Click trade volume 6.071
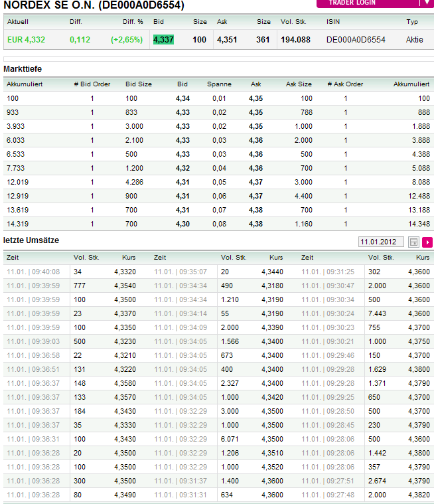 (x=230, y=439)
